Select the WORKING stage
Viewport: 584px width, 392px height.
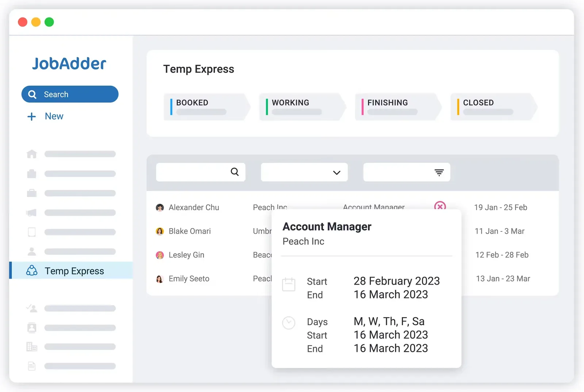click(x=303, y=107)
